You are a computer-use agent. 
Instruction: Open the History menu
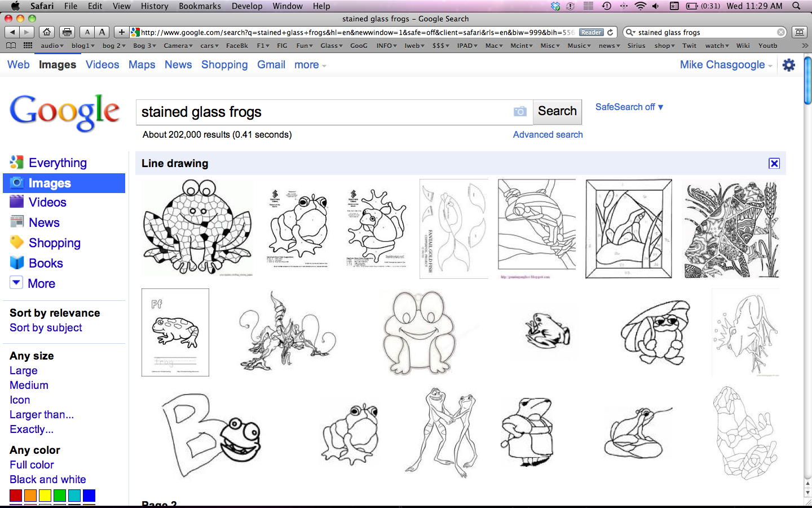pyautogui.click(x=155, y=6)
